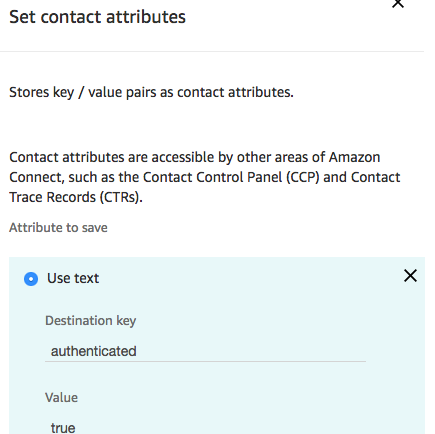Viewport: 435px width, 434px height.
Task: Click the word Amazon in the description
Action: 355,157
